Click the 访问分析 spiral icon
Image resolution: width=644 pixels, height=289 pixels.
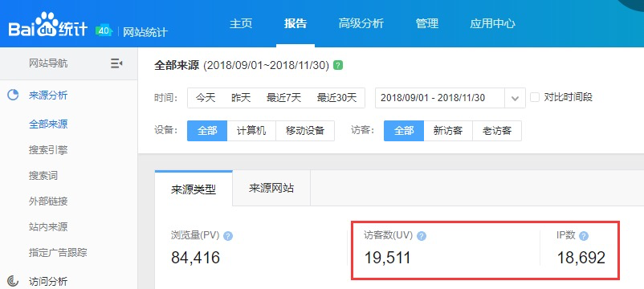coord(13,281)
